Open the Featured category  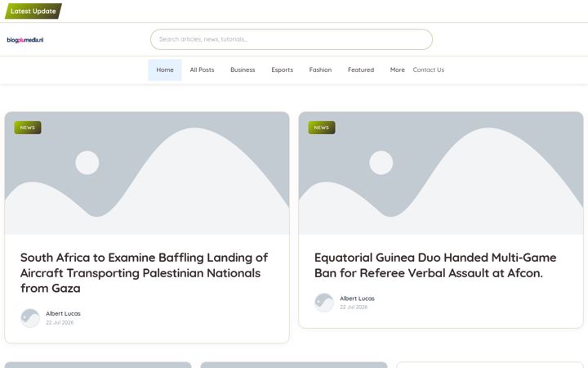pyautogui.click(x=361, y=70)
